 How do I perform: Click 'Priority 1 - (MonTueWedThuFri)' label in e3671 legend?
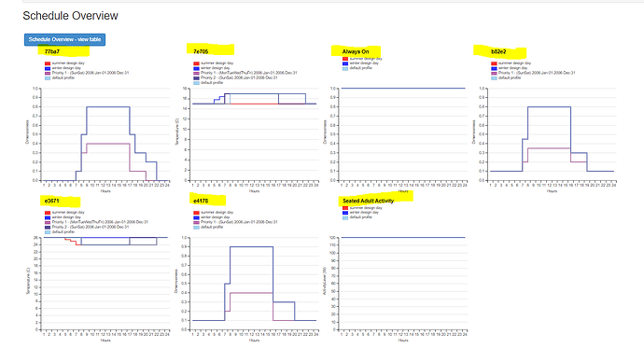tap(100, 222)
